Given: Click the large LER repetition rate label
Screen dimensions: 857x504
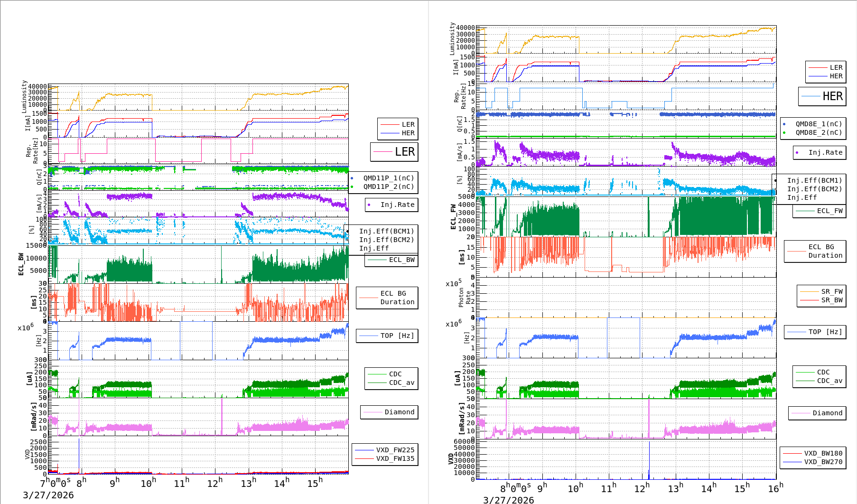Looking at the screenshot, I should (404, 152).
